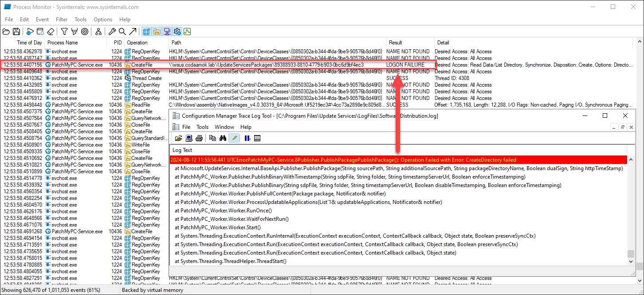Open Process Monitor Help menu
This screenshot has height=295, width=644.
125,20
